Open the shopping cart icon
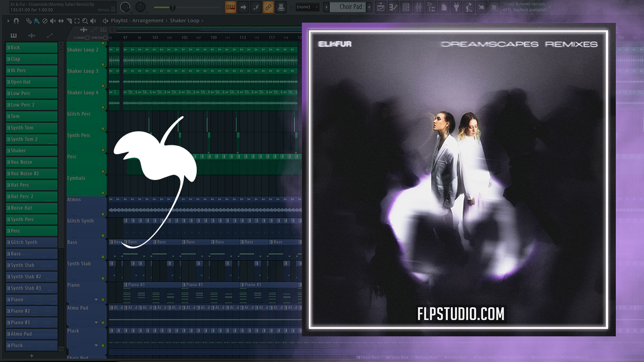644x362 pixels. coord(494,7)
